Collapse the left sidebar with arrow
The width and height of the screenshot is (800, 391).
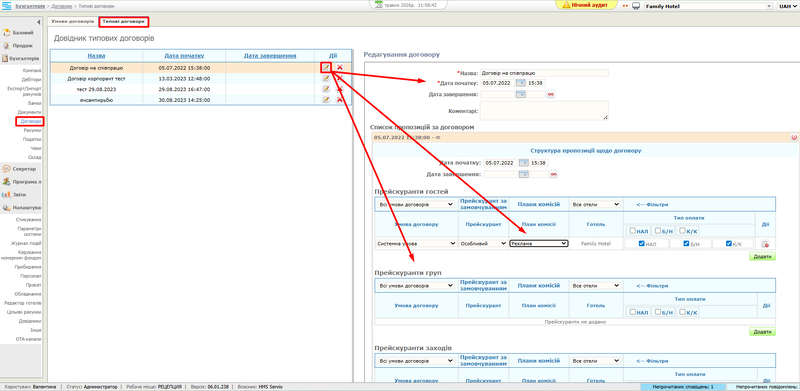(x=39, y=22)
